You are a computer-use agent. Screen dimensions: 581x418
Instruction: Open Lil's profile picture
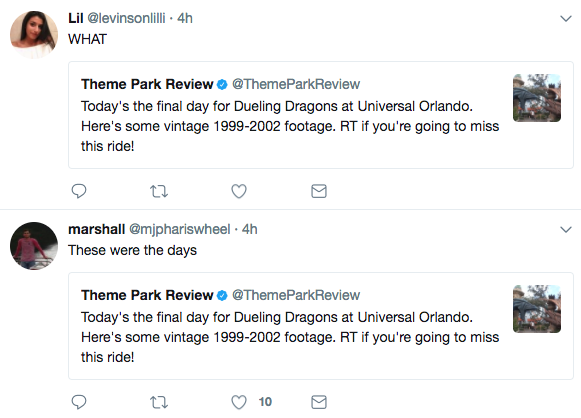34,35
